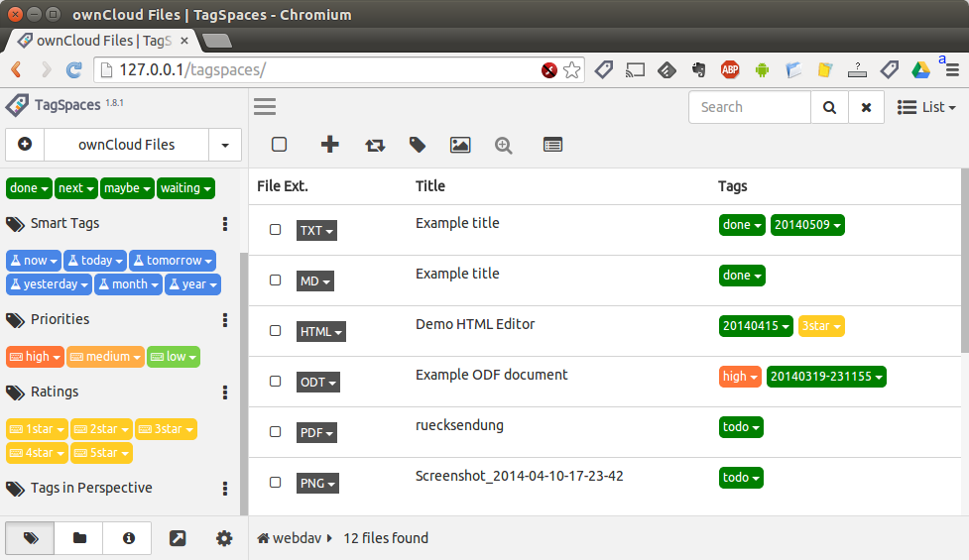The width and height of the screenshot is (969, 560).
Task: Check the PDF file row checkbox
Action: click(x=275, y=432)
